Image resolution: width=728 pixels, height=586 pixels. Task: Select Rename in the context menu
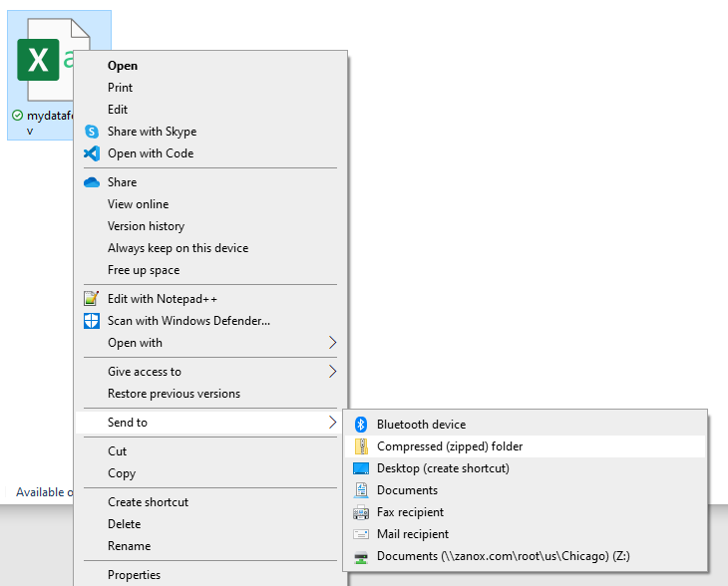(129, 546)
